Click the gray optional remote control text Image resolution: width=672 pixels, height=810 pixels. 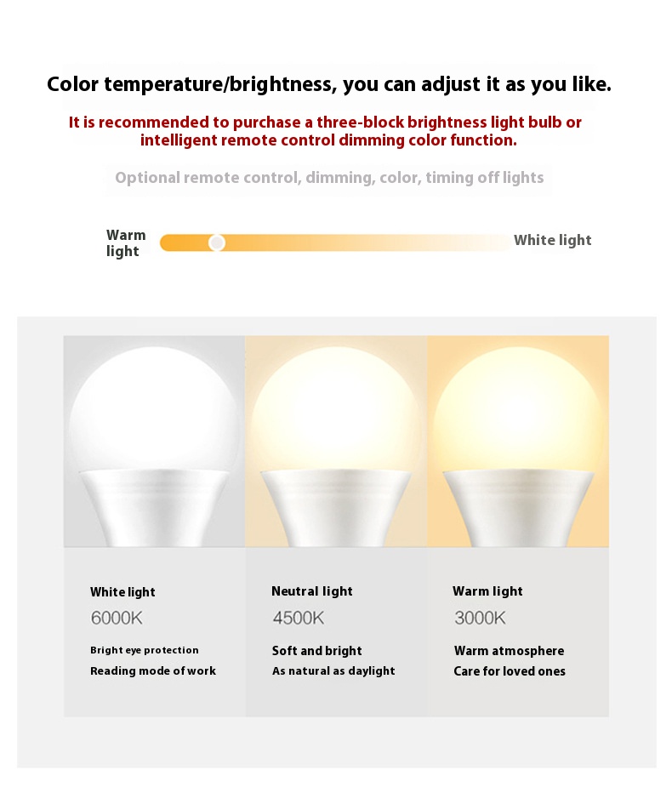click(329, 178)
